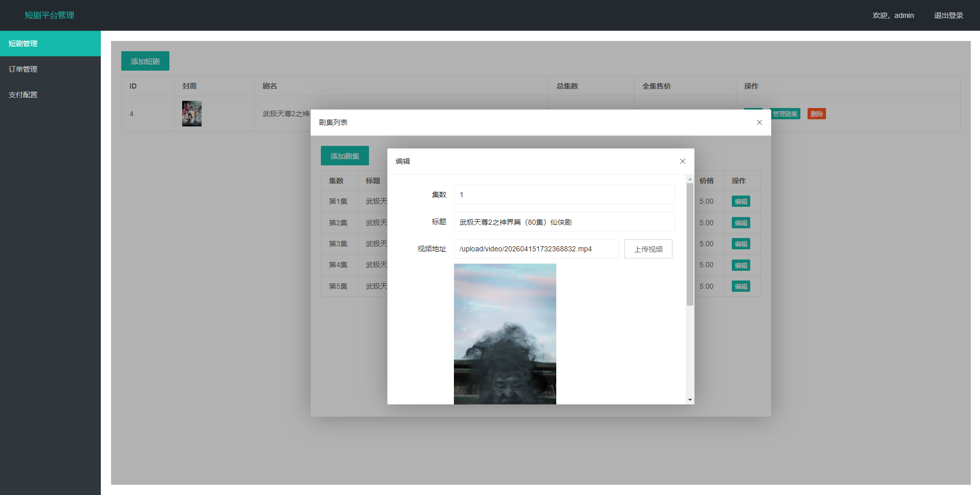This screenshot has width=980, height=495.
Task: Close the 编辑 dialog with X icon
Action: click(x=682, y=161)
